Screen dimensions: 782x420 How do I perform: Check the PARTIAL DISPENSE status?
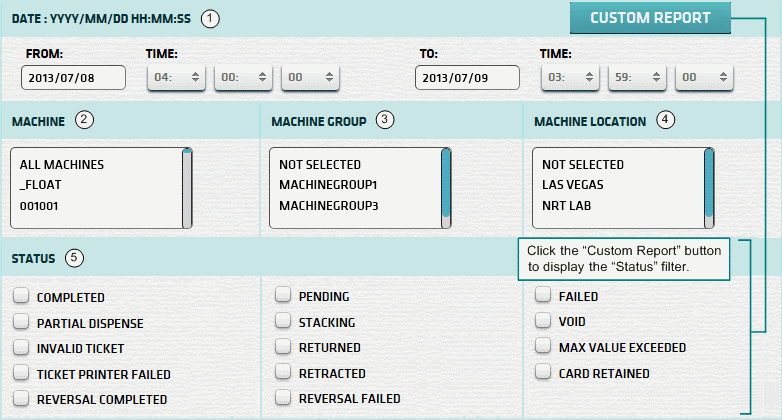[x=21, y=323]
